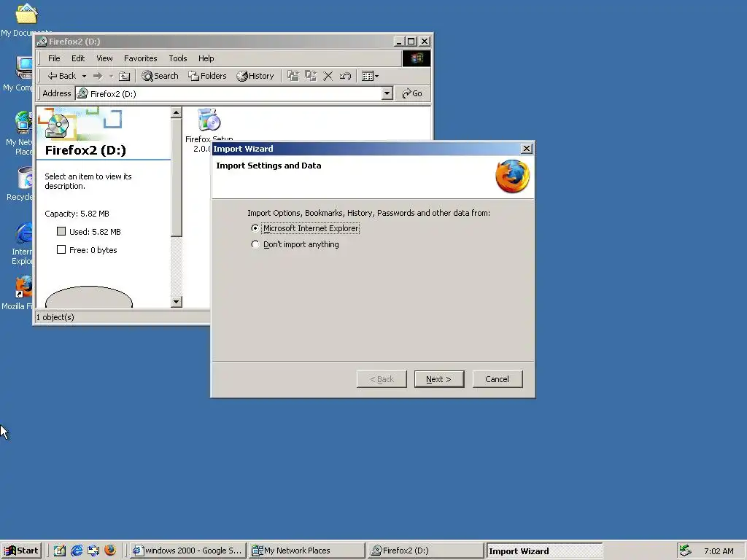Screen dimensions: 747x560
Task: Launch Firefox from quick launch
Action: [x=110, y=551]
